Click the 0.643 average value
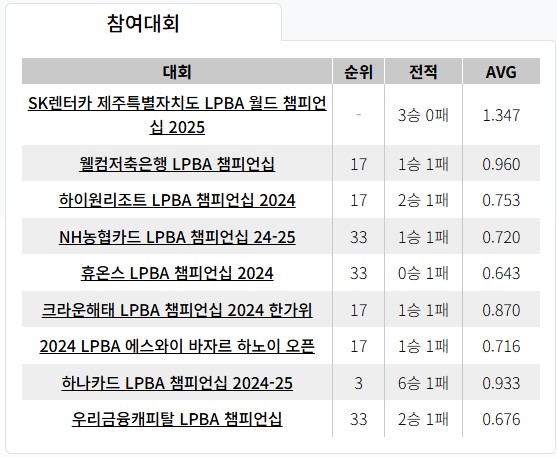The width and height of the screenshot is (557, 457). click(501, 273)
